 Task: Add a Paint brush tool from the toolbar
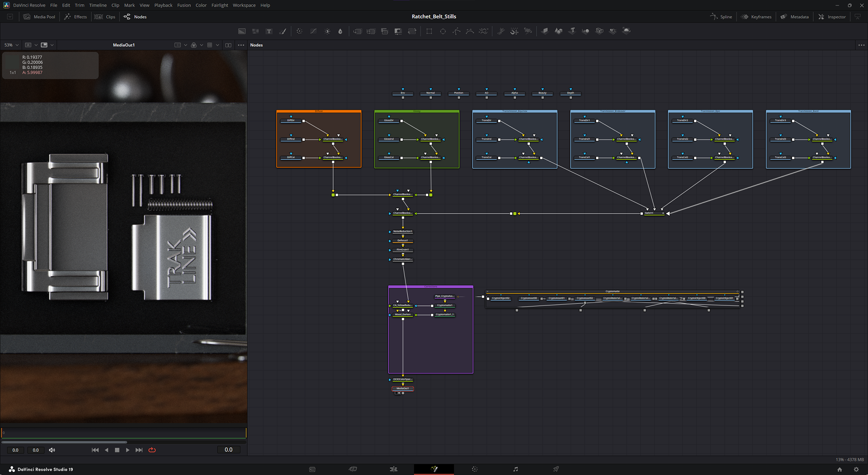[x=283, y=31]
